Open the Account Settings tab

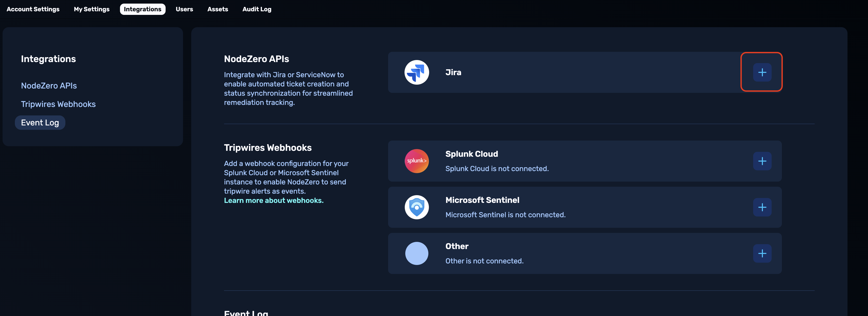coord(33,9)
